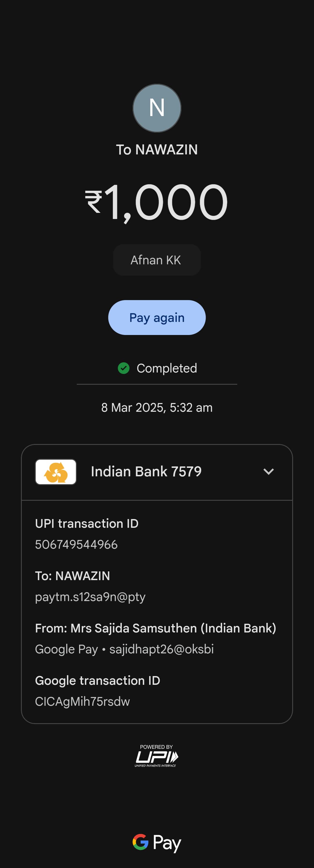Click the sajidhapt26@oksbi sender address
The image size is (314, 868).
(x=161, y=649)
